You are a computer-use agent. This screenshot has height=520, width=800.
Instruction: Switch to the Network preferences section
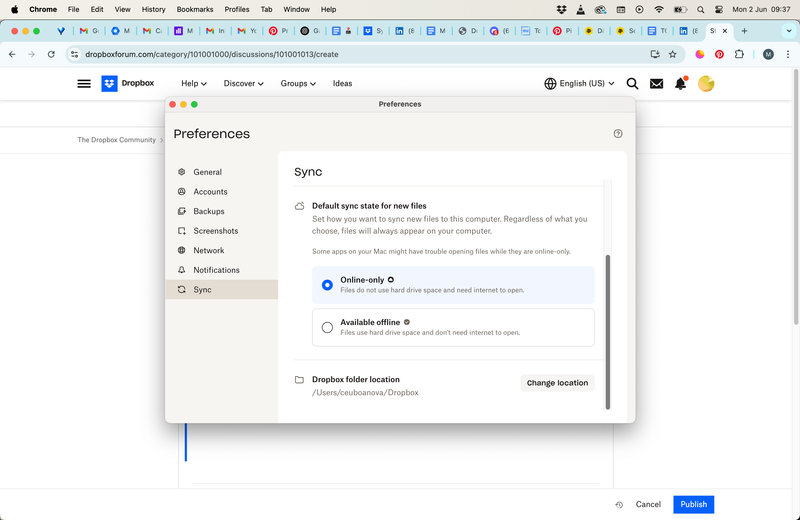(209, 251)
